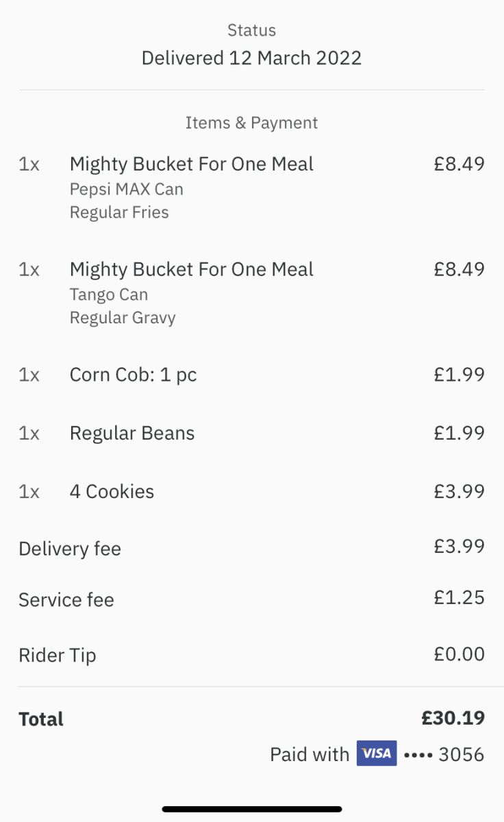Tap the Regular Fries option text
Image resolution: width=504 pixels, height=822 pixels.
(119, 212)
